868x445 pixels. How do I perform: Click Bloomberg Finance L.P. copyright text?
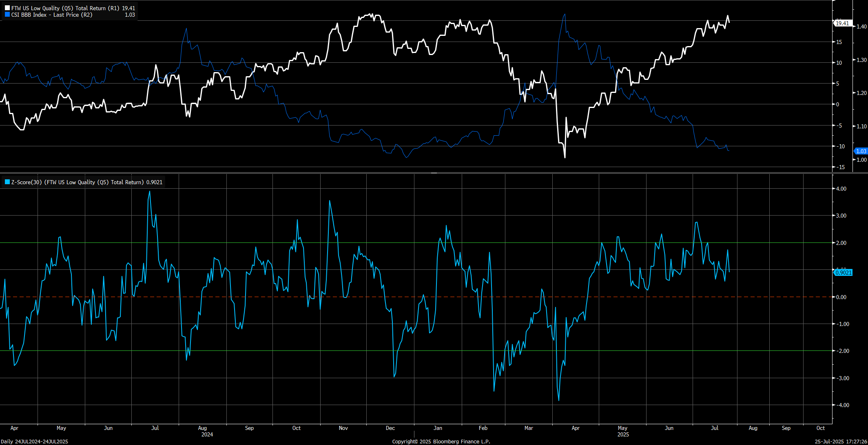pyautogui.click(x=441, y=441)
